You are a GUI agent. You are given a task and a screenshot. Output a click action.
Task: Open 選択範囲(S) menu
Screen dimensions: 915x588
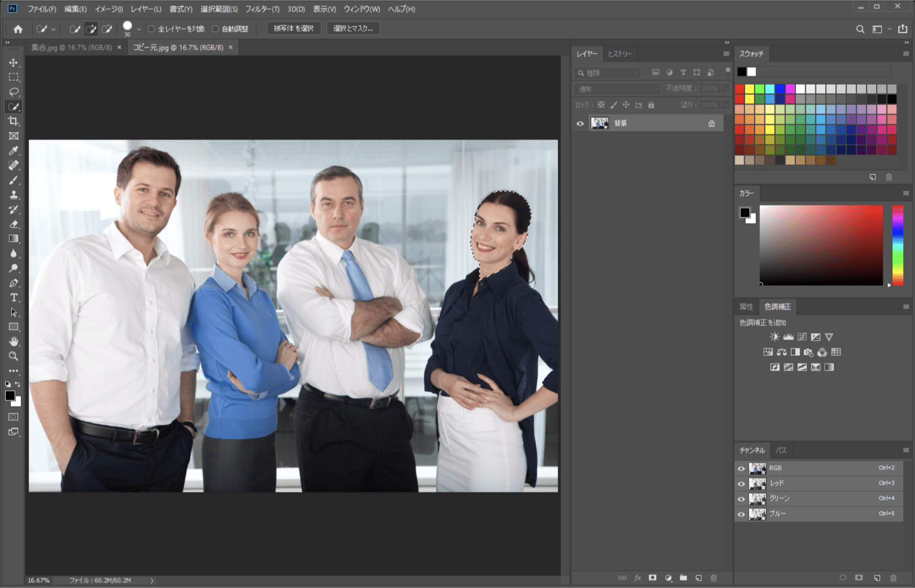click(x=219, y=9)
